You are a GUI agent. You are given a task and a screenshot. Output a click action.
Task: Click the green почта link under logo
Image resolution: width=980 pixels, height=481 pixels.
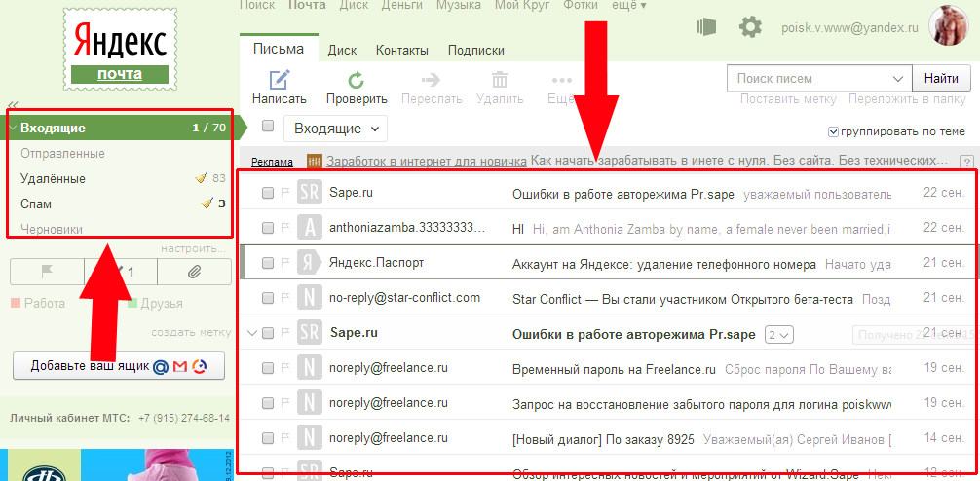coord(120,74)
